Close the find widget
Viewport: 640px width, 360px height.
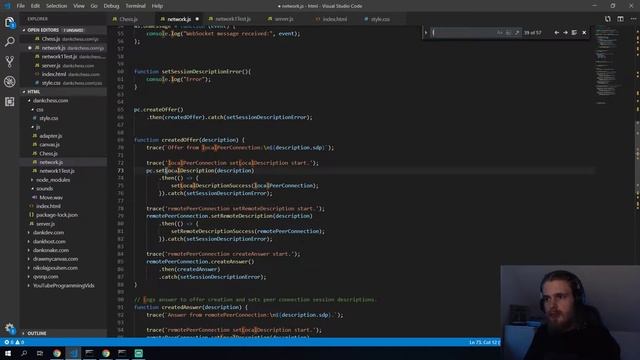[584, 32]
